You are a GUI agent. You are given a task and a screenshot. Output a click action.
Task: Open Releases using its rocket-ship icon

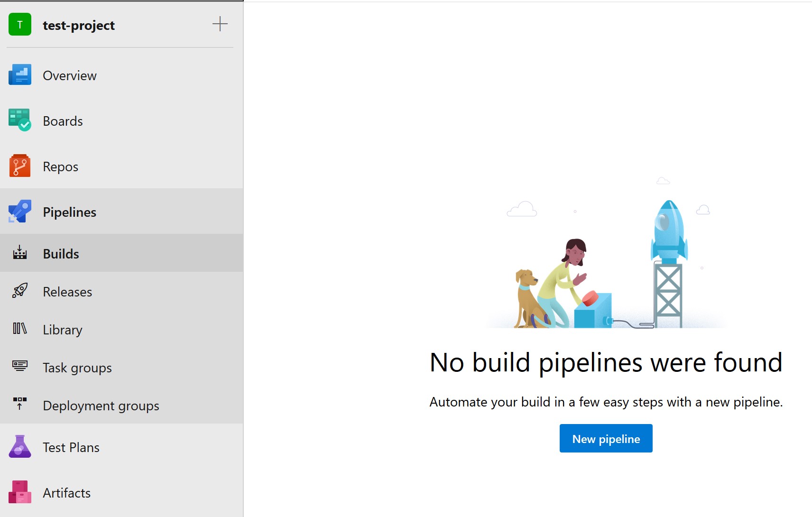[x=19, y=291]
